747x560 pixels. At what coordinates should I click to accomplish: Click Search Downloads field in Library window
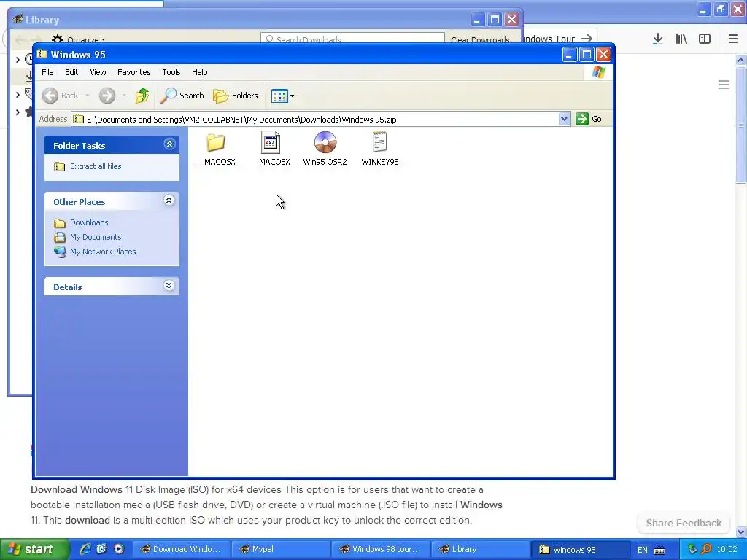coord(352,39)
